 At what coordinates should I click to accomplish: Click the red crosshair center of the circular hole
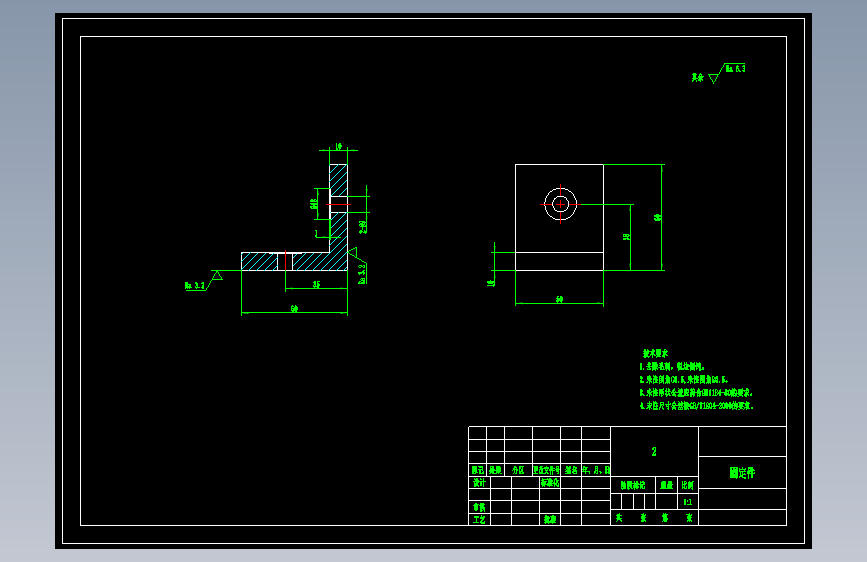[560, 204]
